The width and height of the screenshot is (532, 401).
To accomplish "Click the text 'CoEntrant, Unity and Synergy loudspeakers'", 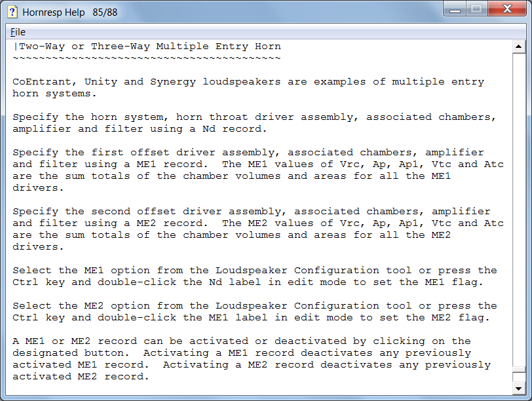I will pos(147,82).
